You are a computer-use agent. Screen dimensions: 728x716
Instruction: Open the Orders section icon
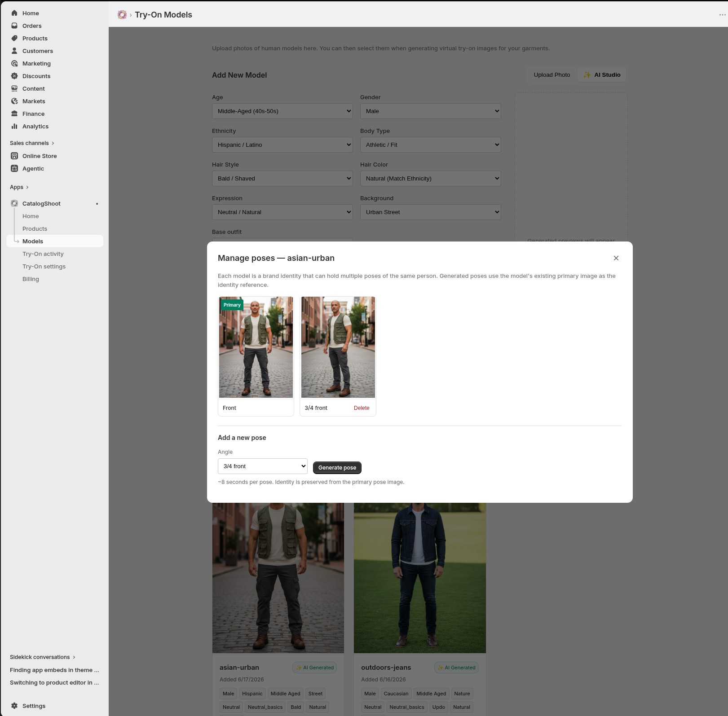tap(14, 26)
